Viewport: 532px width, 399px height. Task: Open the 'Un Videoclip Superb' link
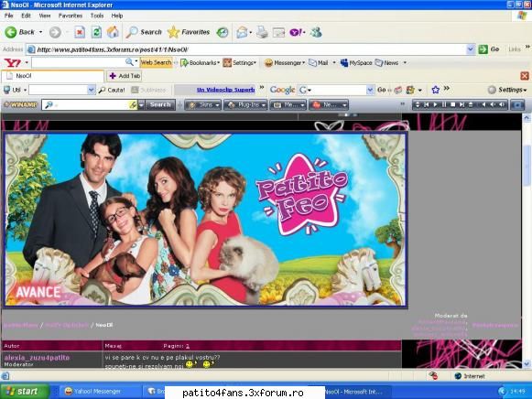tap(225, 90)
